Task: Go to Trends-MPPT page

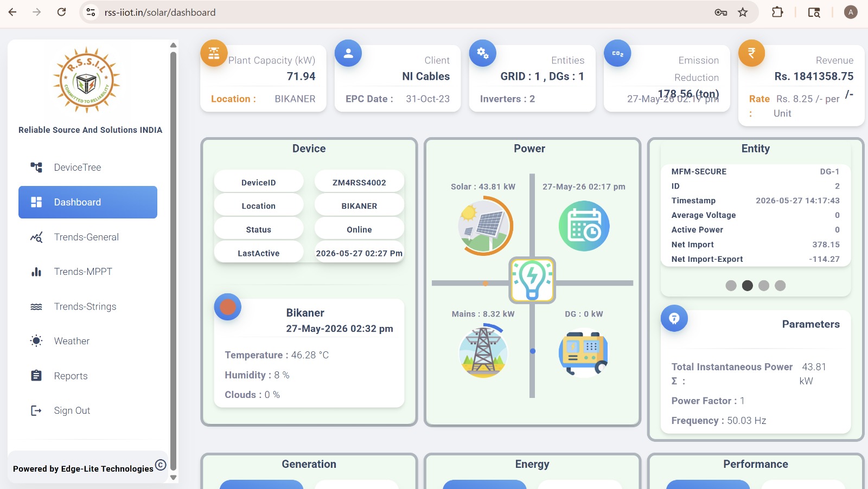Action: (88, 272)
